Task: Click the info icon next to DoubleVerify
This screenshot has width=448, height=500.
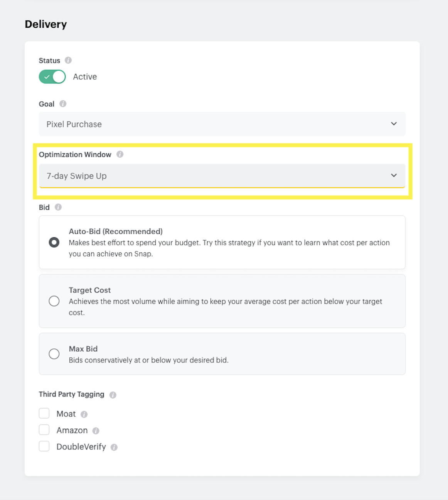Action: pyautogui.click(x=115, y=447)
